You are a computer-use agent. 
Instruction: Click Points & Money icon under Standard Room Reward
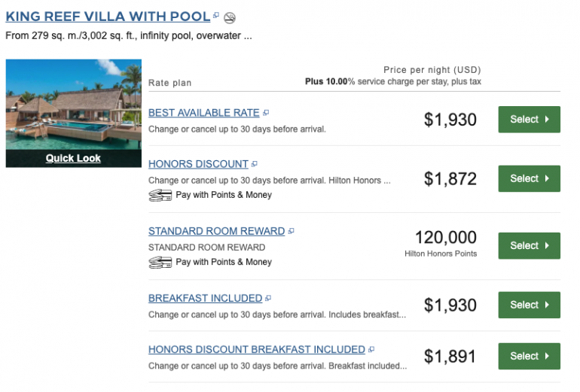click(160, 262)
